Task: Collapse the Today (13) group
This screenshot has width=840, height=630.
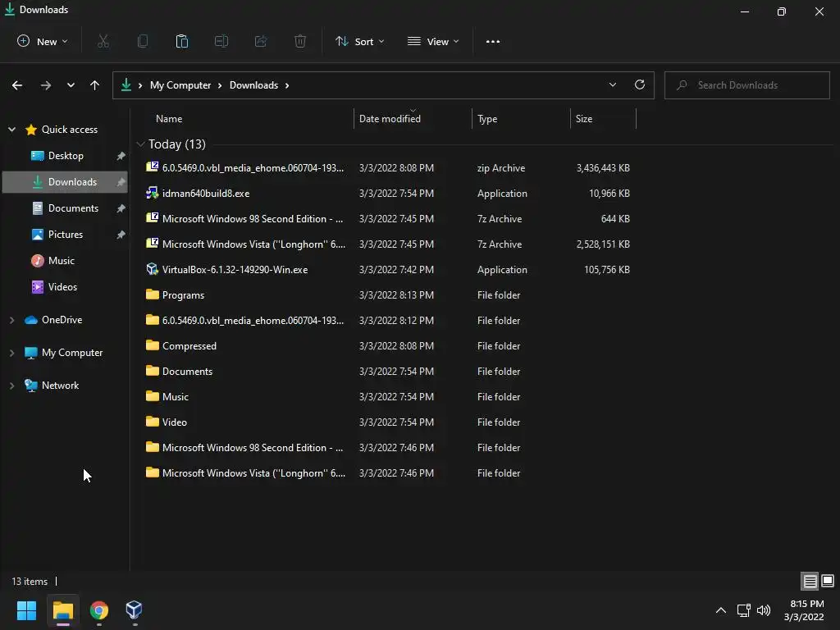Action: pyautogui.click(x=140, y=144)
